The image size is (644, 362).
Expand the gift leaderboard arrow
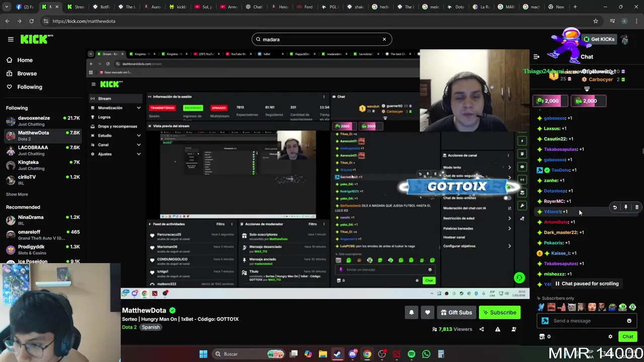pos(587,89)
